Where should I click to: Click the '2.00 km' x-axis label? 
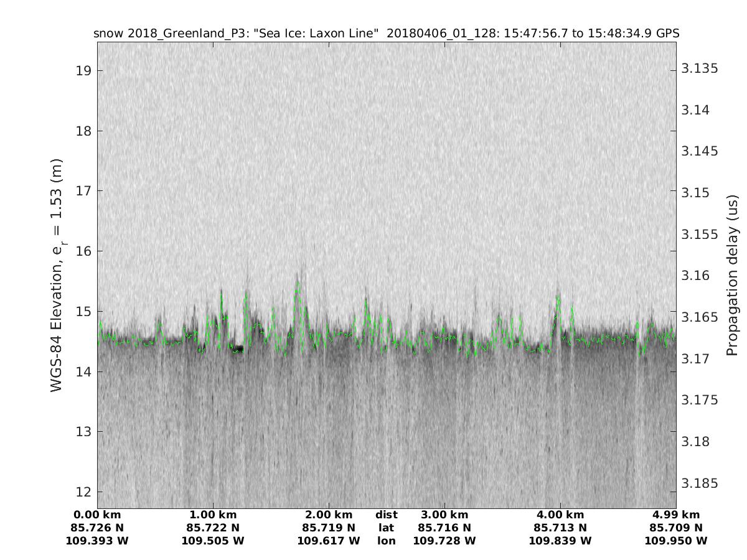[329, 515]
